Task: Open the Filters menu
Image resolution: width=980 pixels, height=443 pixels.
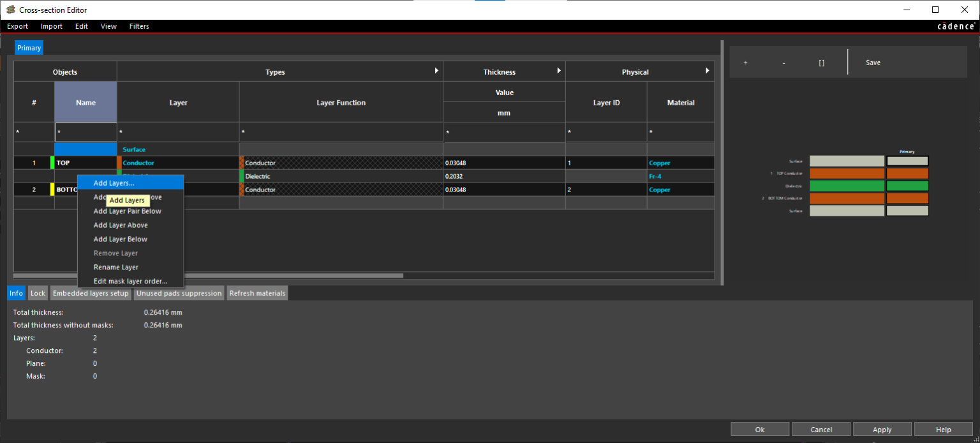Action: click(139, 26)
